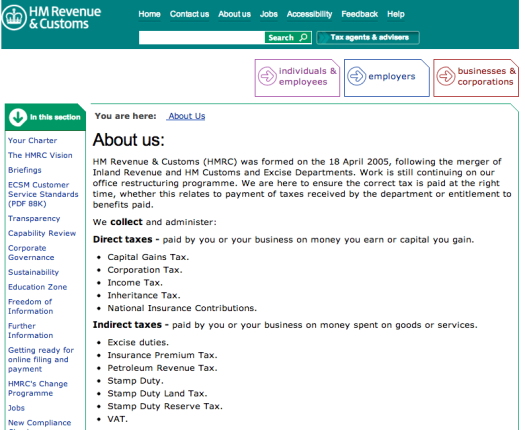
Task: Click the chevron icon on Tax agents & advisers
Action: [x=323, y=38]
